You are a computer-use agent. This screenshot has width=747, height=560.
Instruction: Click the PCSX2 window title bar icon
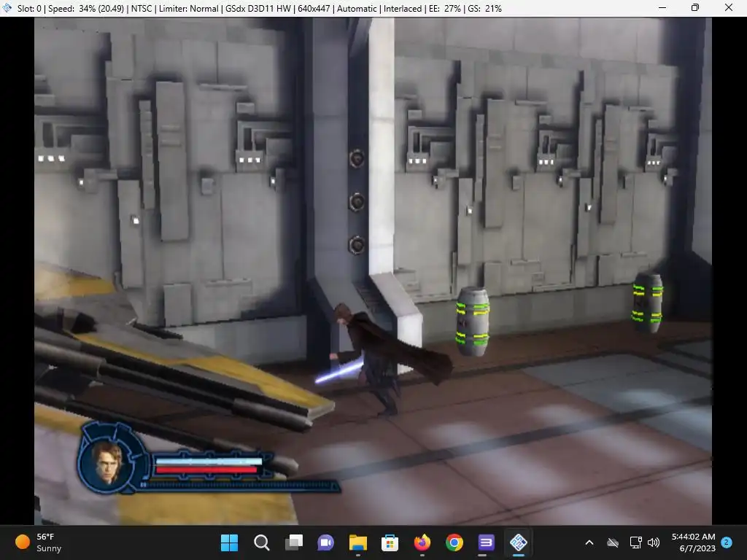coord(7,8)
